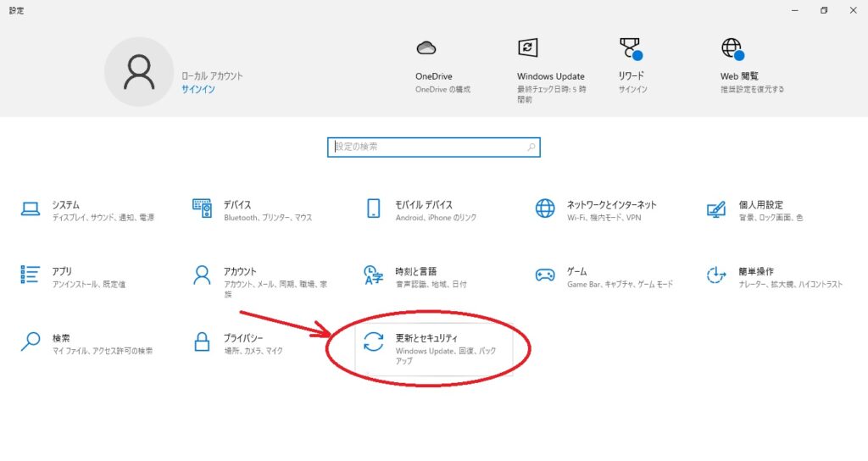
Task: Click the 背景、ロック画面、色 description
Action: [771, 218]
